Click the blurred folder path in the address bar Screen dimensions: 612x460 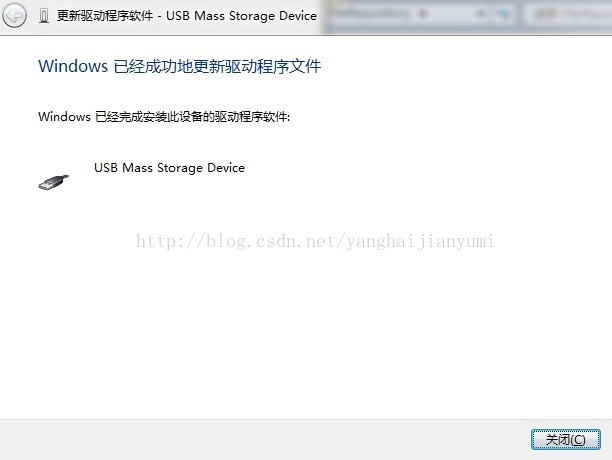pyautogui.click(x=371, y=14)
